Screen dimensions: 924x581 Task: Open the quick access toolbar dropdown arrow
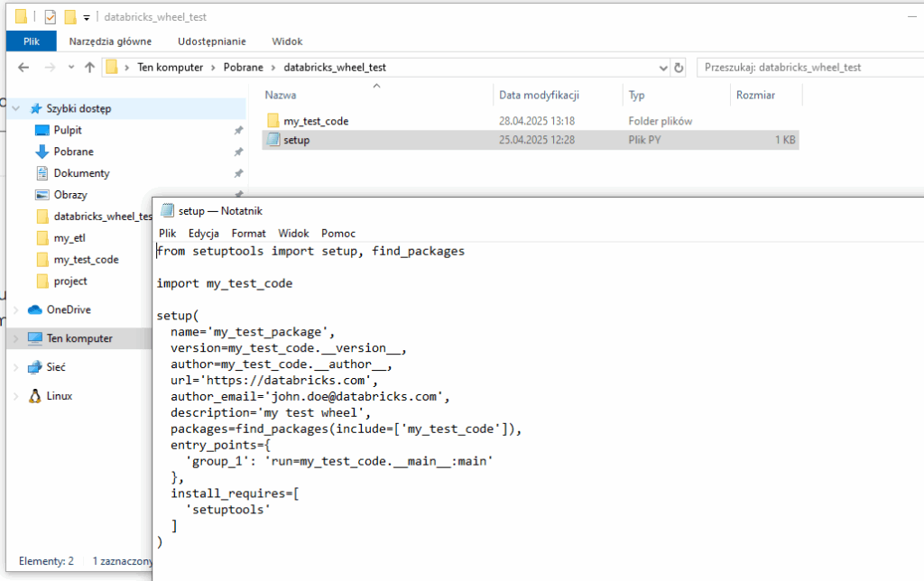coord(87,17)
